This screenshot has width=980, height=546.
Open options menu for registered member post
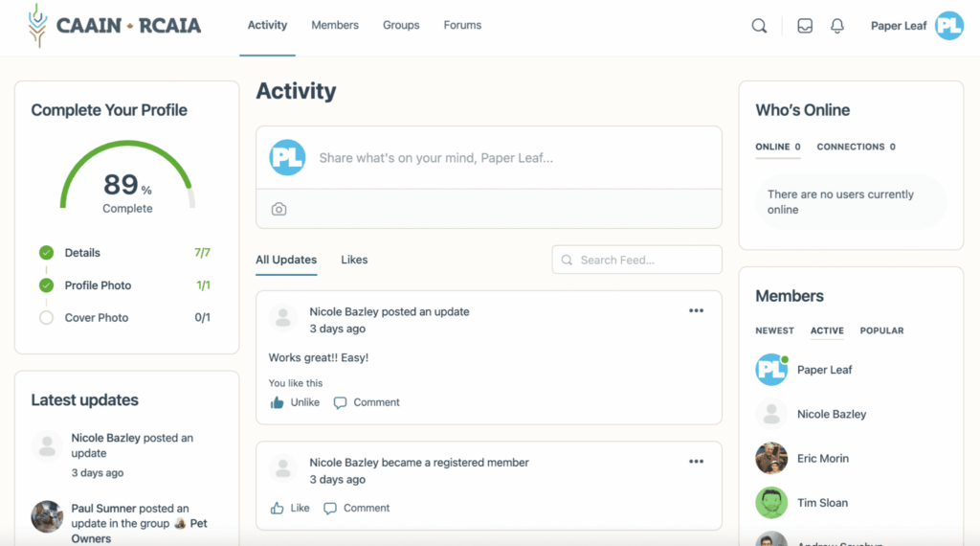click(696, 462)
